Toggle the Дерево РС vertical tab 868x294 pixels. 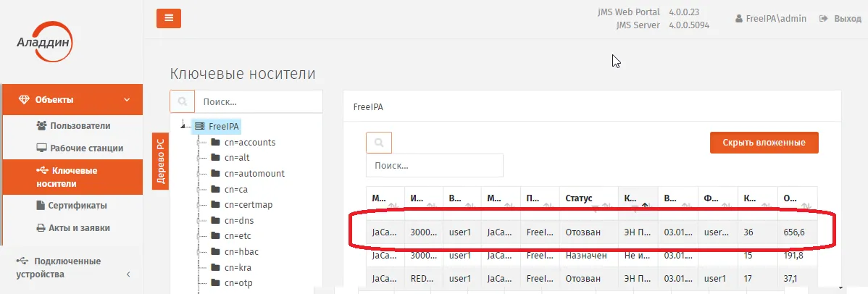[161, 161]
